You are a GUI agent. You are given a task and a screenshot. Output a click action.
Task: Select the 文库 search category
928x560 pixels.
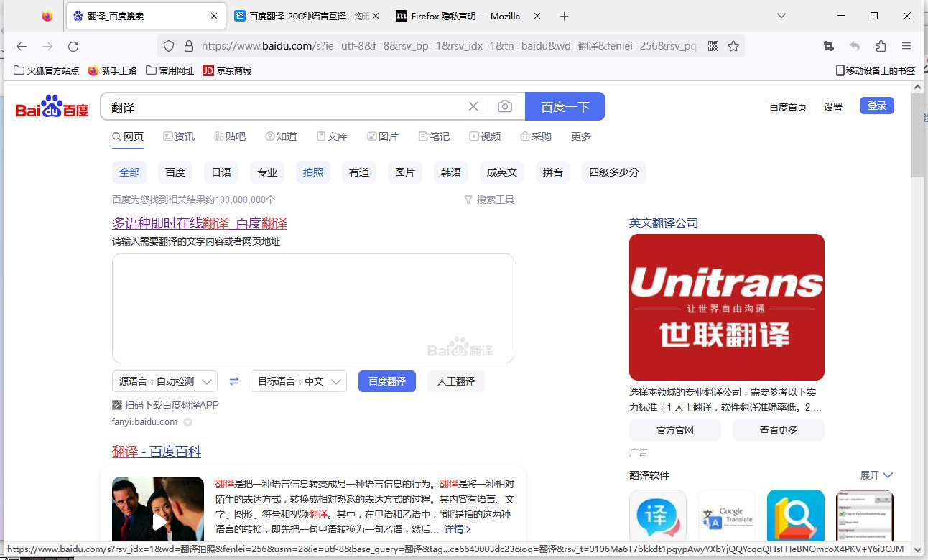click(x=332, y=136)
